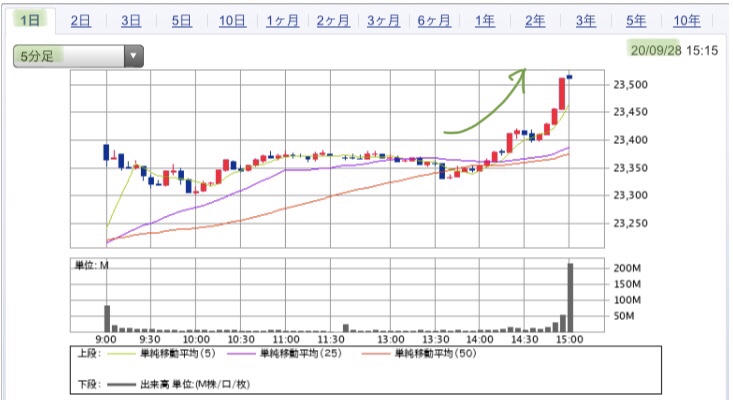The width and height of the screenshot is (733, 400).
Task: Click the 単純移動平均(25) legend entry
Action: pos(285,354)
